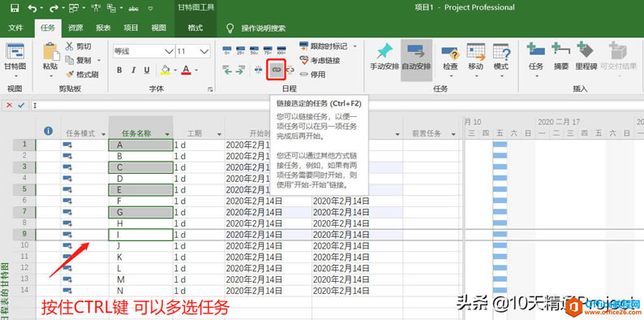
Task: Expand Mark on Track dropdown arrow
Action: coord(355,46)
